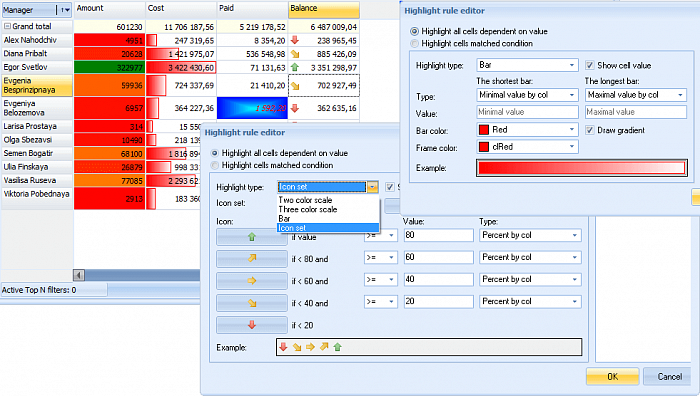Screen dimensions: 700x396
Task: Click the diagonal down-right arrow icon button
Action: [252, 303]
